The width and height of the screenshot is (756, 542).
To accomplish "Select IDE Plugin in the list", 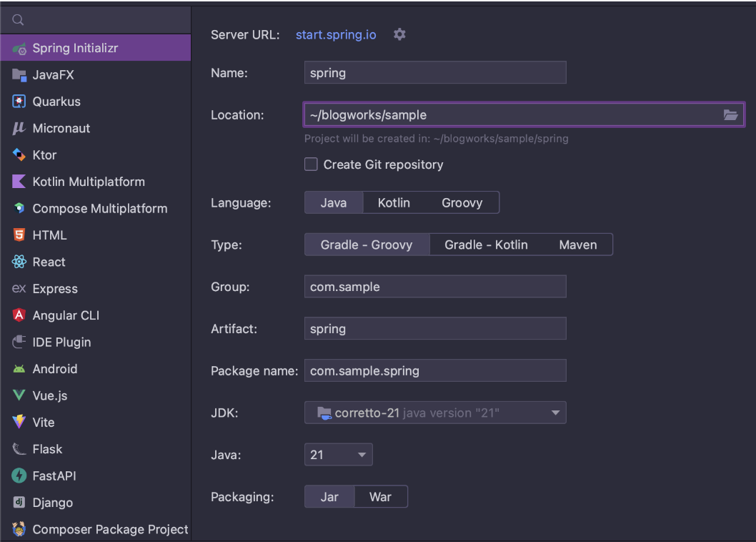I will click(x=96, y=342).
